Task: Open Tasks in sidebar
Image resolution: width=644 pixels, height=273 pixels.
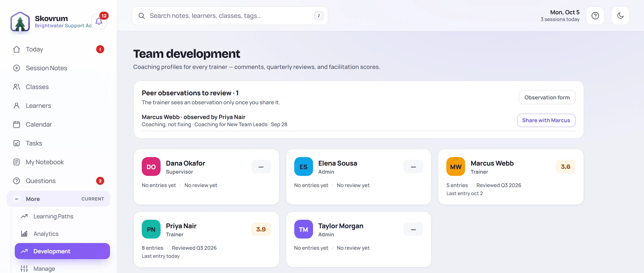Action: pyautogui.click(x=58, y=143)
